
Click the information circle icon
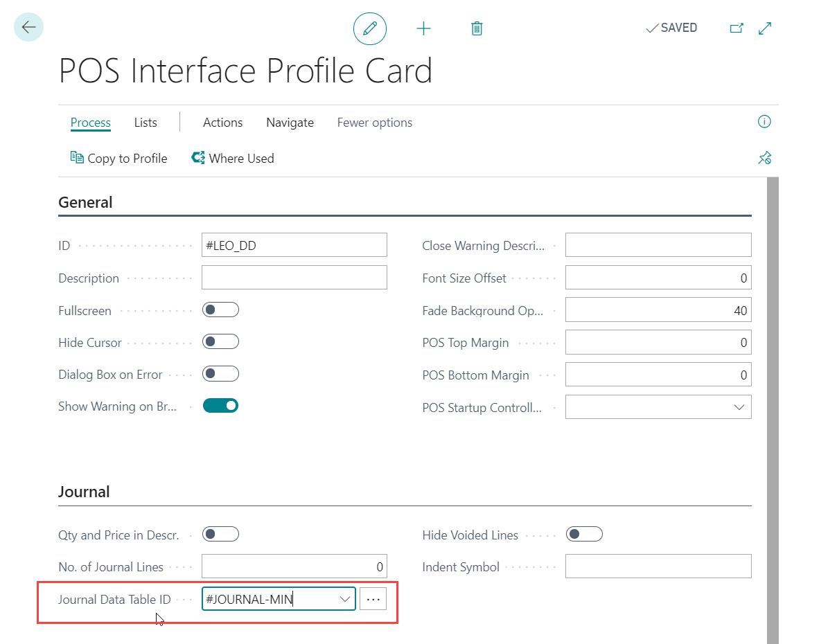[x=764, y=122]
